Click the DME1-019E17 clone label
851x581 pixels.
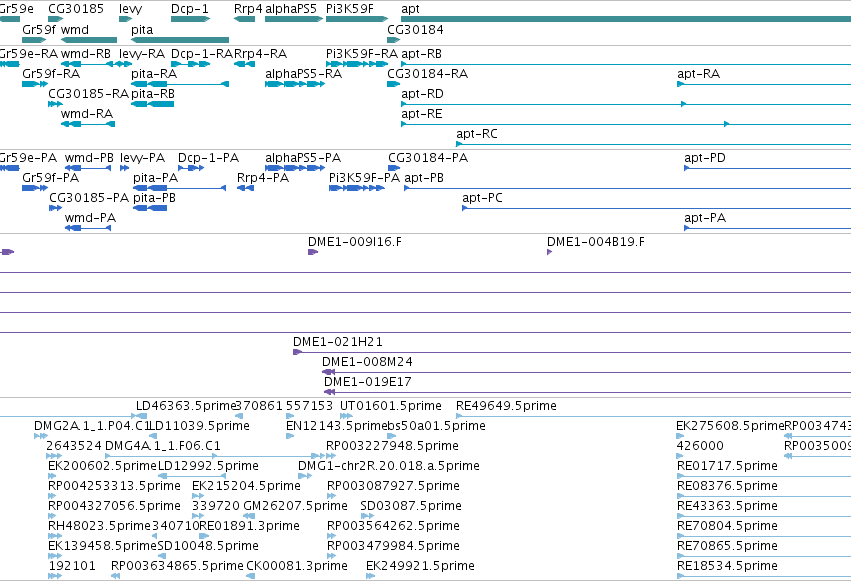click(367, 382)
